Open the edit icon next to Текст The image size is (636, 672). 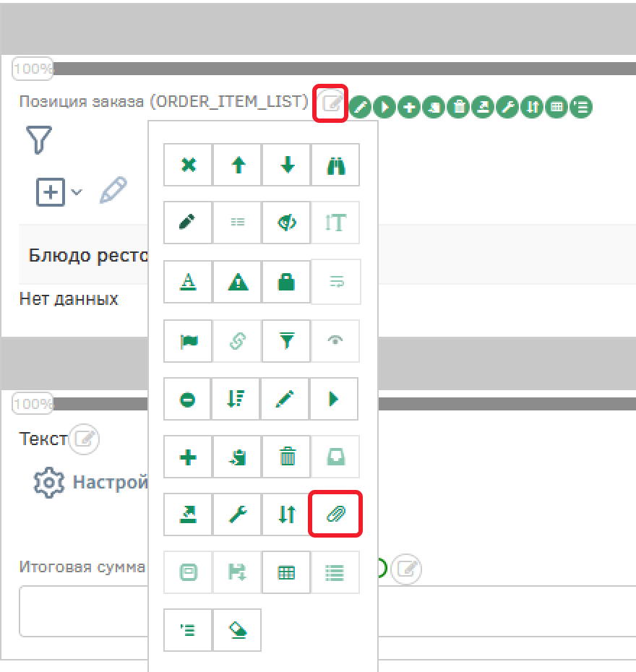[x=85, y=439]
